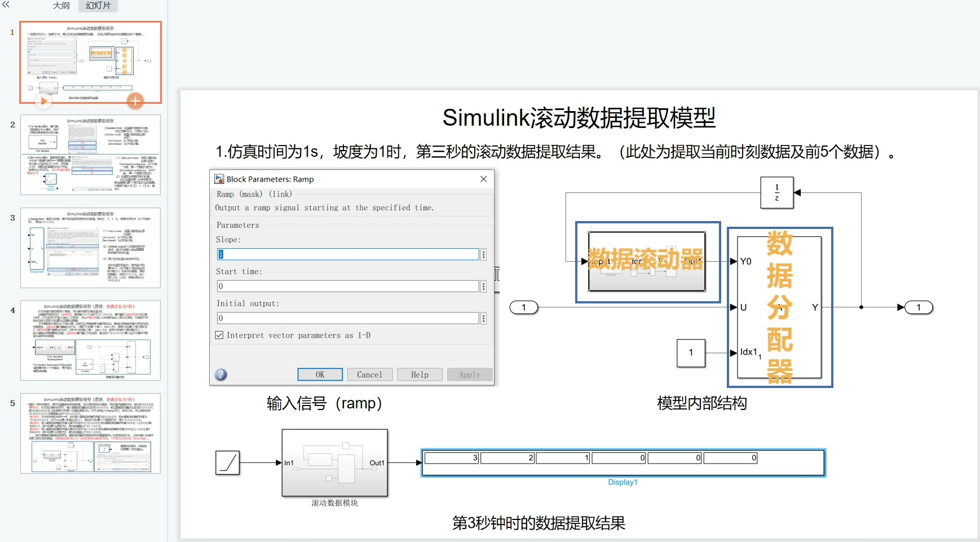The width and height of the screenshot is (980, 542).
Task: Open the three-dot options beside Initial output field
Action: (x=483, y=319)
